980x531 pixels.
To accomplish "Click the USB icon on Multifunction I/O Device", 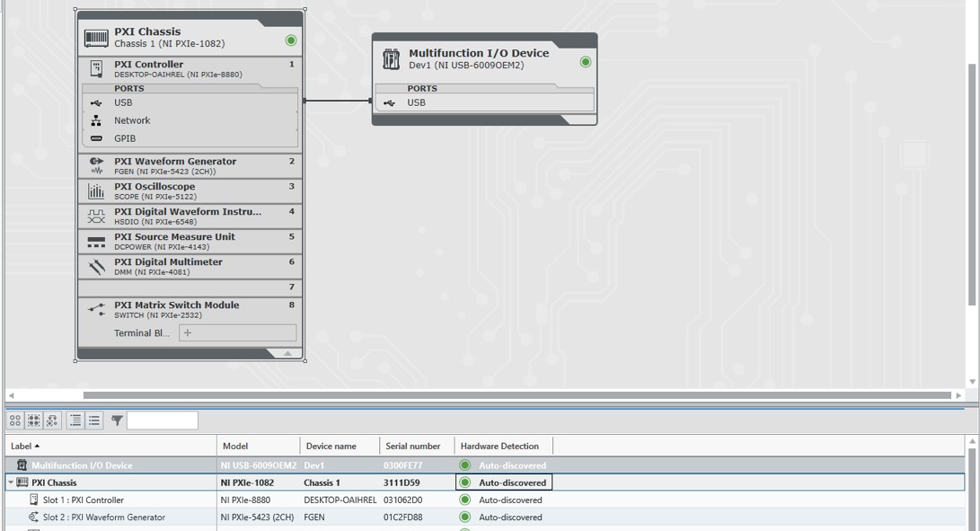I will [x=389, y=103].
